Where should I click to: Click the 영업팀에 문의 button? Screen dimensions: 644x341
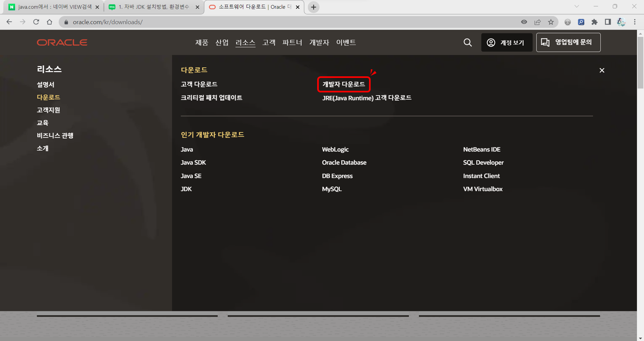568,43
